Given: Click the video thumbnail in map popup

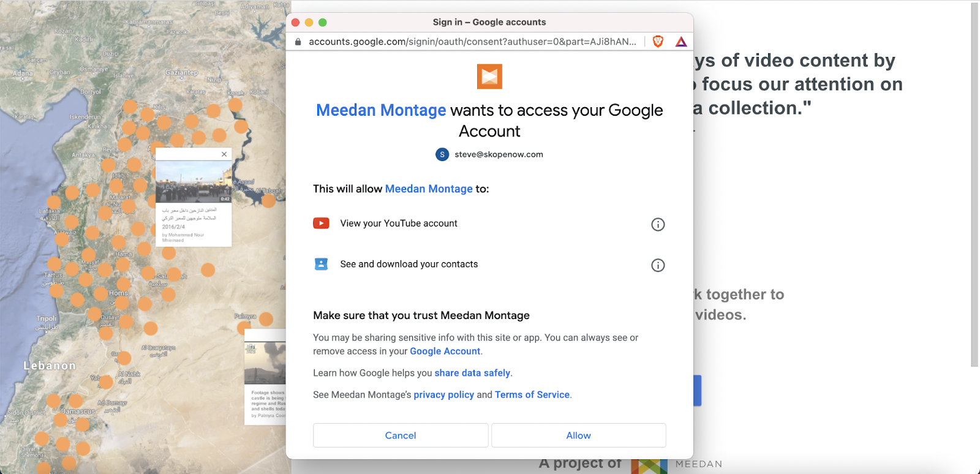Looking at the screenshot, I should point(194,182).
